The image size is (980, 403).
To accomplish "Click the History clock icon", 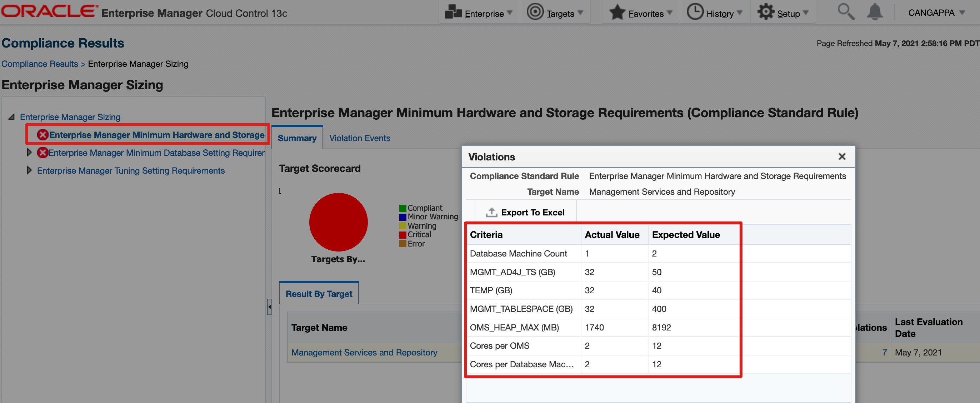I will point(695,12).
